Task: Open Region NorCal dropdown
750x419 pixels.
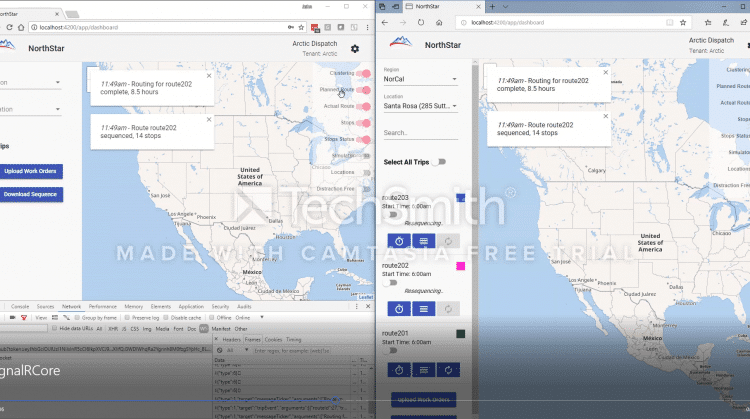Action: pyautogui.click(x=420, y=79)
